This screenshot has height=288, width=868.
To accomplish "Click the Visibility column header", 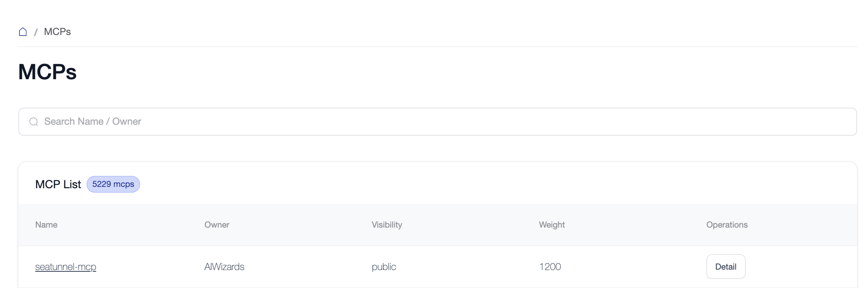I will click(x=387, y=225).
